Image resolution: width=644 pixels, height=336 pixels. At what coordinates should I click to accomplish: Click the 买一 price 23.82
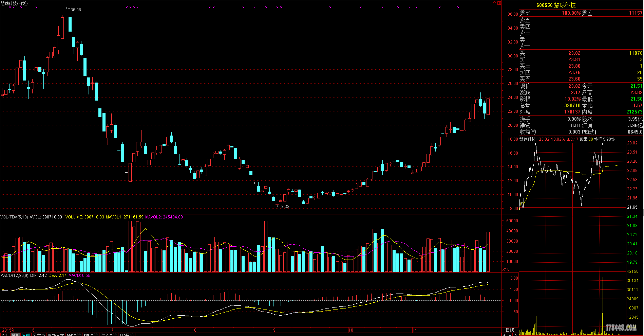coord(574,53)
